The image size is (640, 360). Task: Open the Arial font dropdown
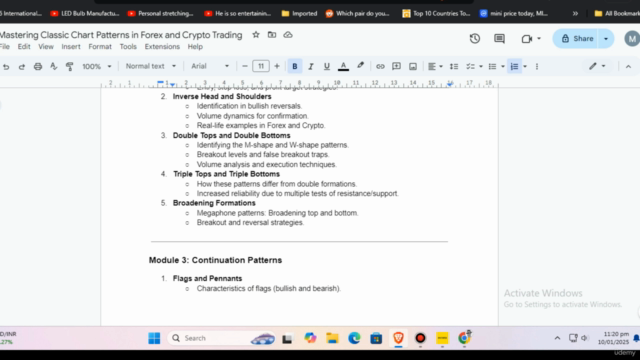210,66
